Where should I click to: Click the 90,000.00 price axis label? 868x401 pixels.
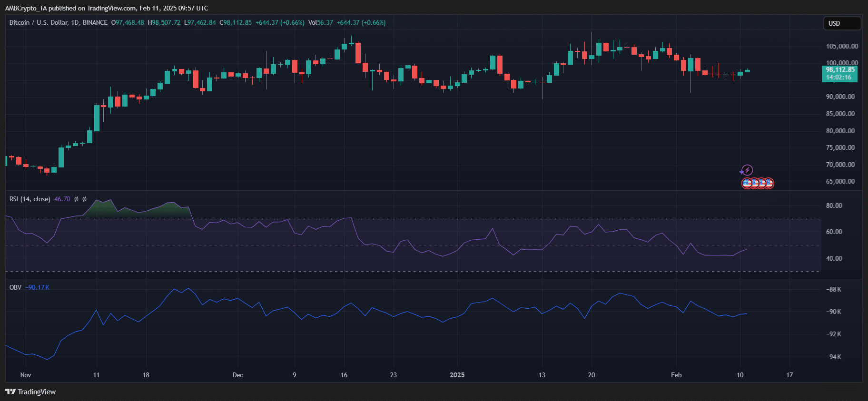click(x=840, y=97)
